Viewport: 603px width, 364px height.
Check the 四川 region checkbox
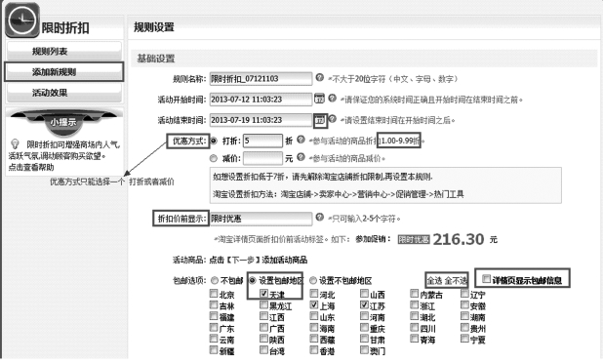click(x=414, y=327)
